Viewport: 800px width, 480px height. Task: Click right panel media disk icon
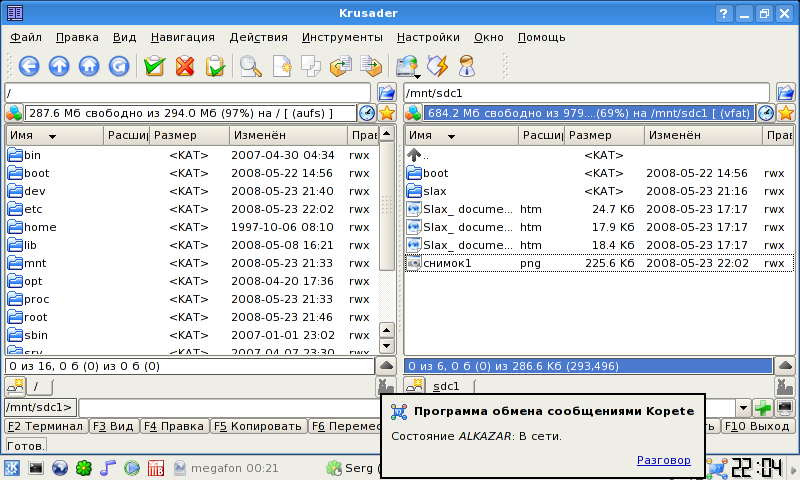(x=413, y=113)
